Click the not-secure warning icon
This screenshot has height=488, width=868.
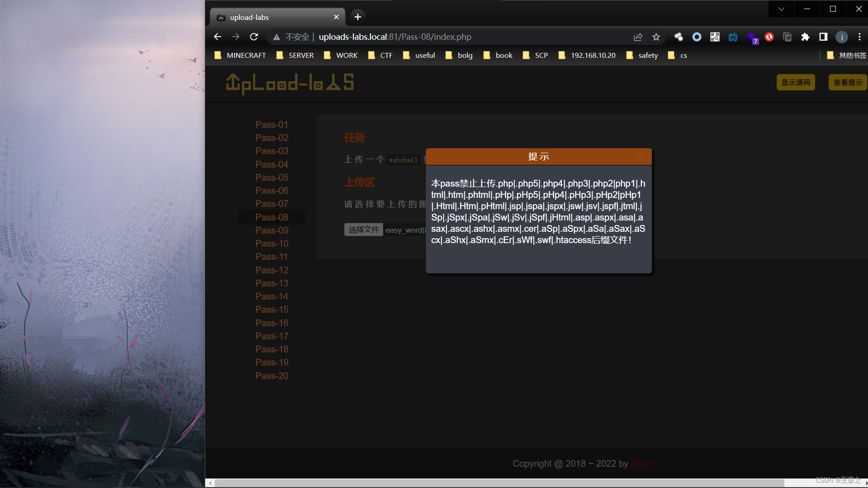tap(277, 37)
